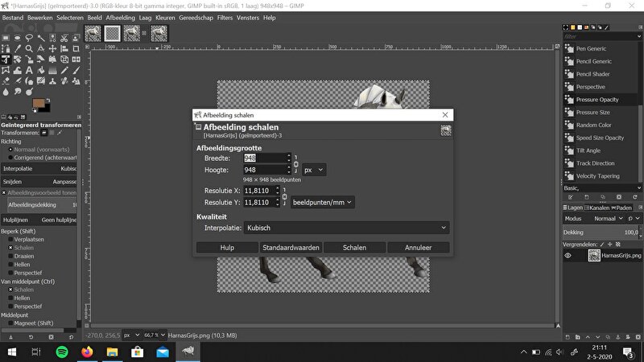Toggle visibility eye of HarnasGrijs.png layer
Image resolution: width=644 pixels, height=362 pixels.
568,255
